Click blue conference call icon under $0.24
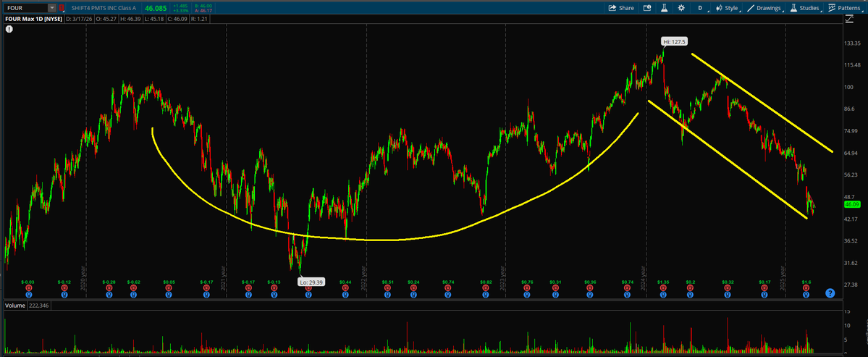This screenshot has width=868, height=357. click(x=413, y=295)
